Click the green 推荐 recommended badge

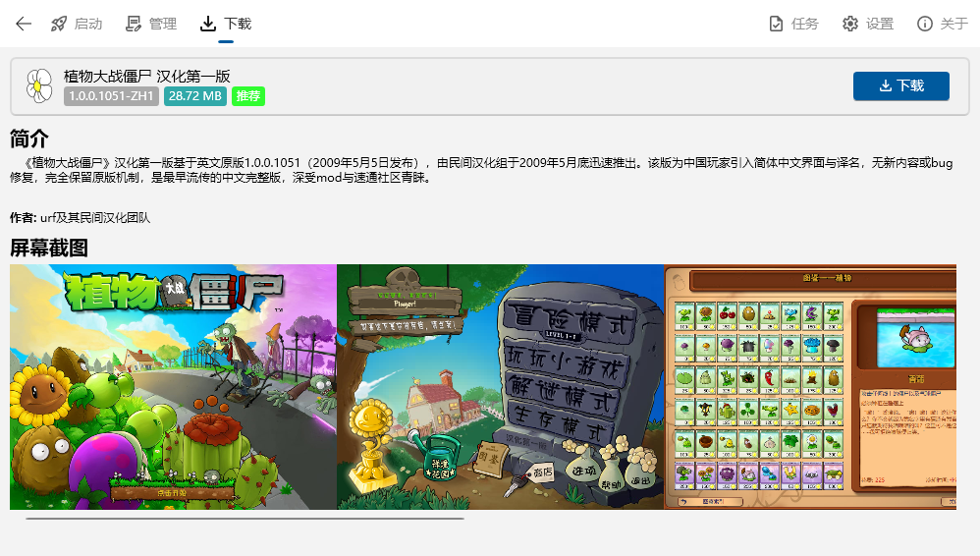coord(248,96)
